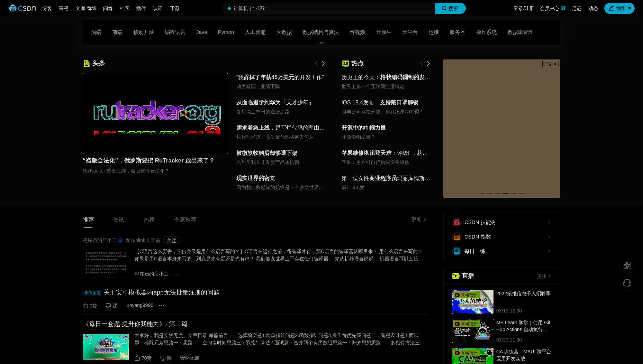Open CSDN 技能树 icon entry
This screenshot has width=643, height=364.
tap(456, 222)
